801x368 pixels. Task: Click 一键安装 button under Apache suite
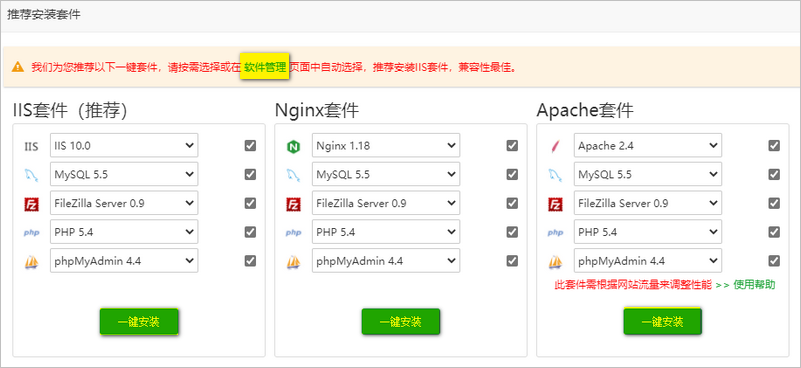coord(663,321)
